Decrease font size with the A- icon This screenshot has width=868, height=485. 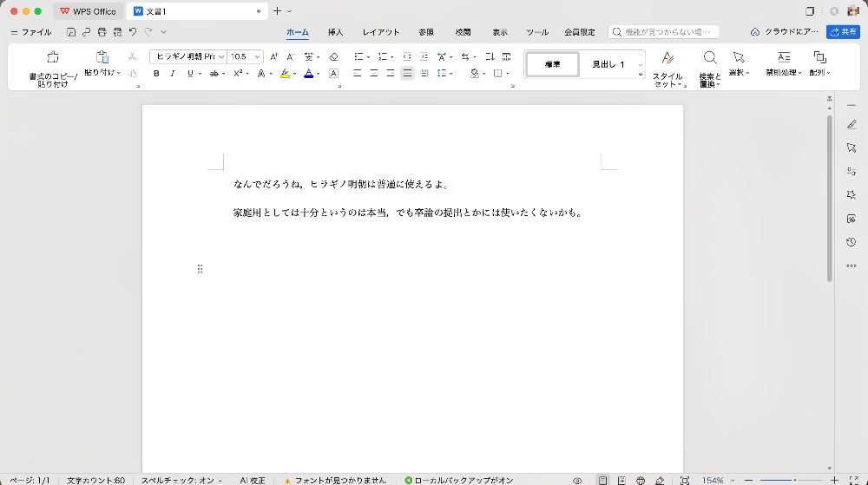pyautogui.click(x=290, y=56)
